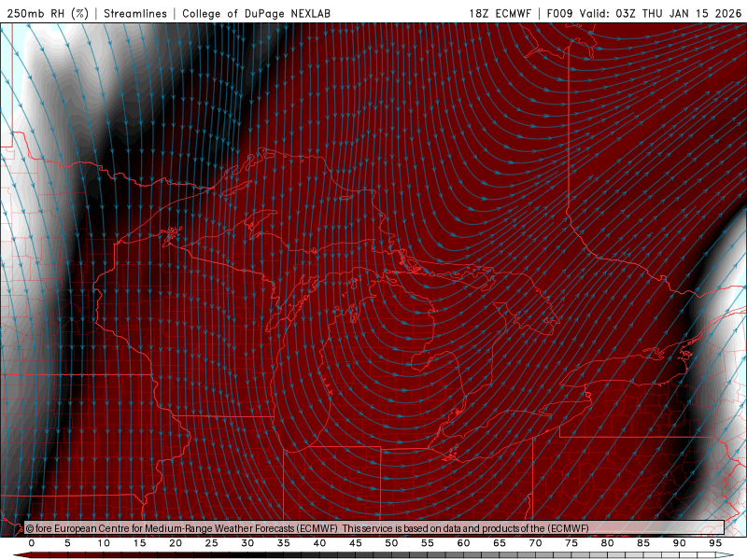Viewport: 747px width, 560px height.
Task: Click the '75' value on the color scale
Action: click(x=571, y=543)
